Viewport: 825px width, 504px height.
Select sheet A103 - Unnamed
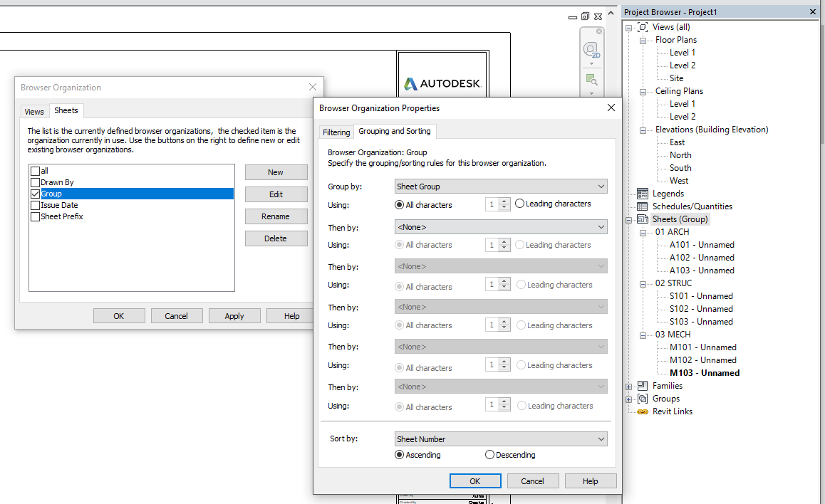pyautogui.click(x=701, y=270)
